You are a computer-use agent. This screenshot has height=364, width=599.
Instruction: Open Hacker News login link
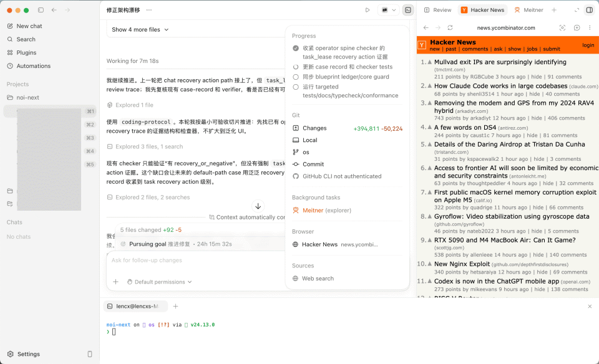click(x=588, y=45)
